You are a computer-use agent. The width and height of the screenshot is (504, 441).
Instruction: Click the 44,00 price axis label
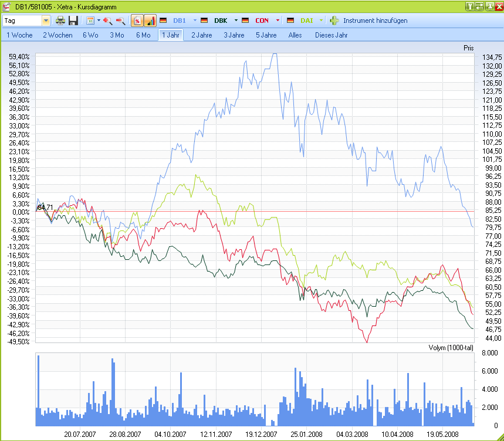(493, 338)
